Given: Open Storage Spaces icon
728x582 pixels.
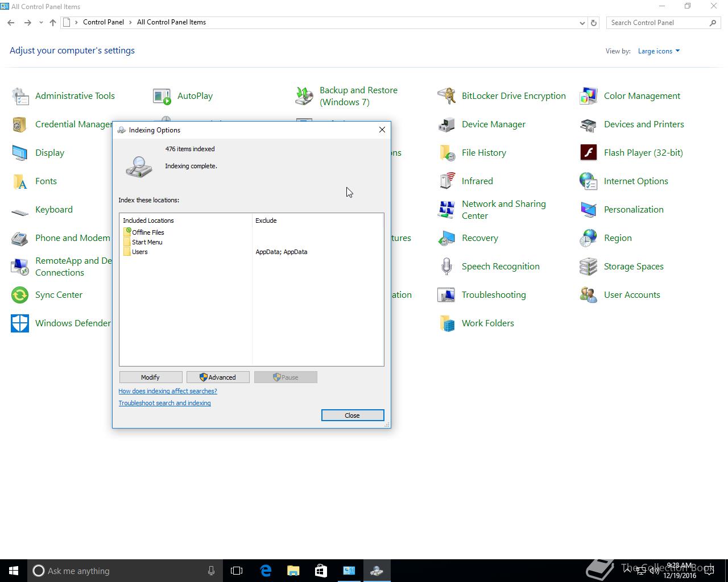Looking at the screenshot, I should (589, 267).
